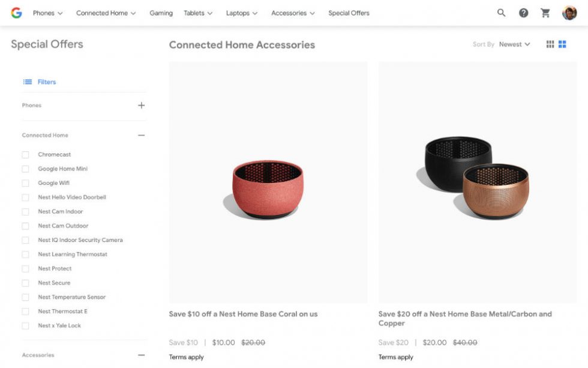This screenshot has height=368, width=588.
Task: Collapse the Connected Home filter section
Action: (142, 136)
